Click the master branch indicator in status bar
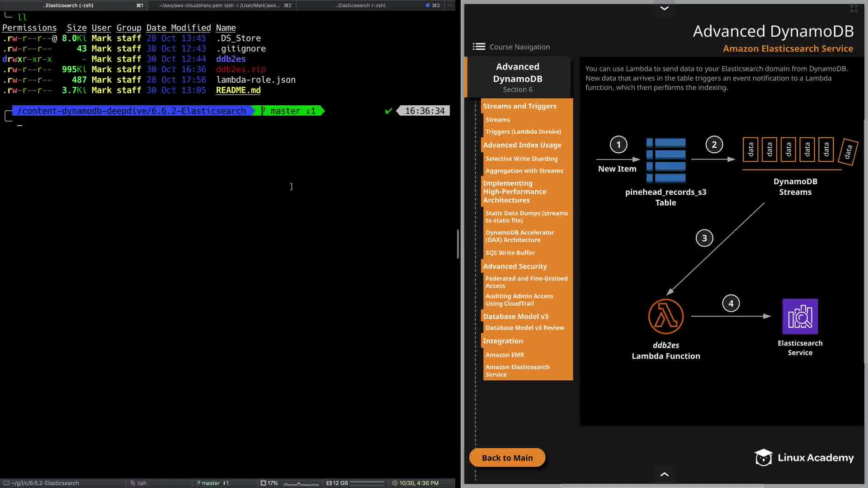The width and height of the screenshot is (868, 488). [212, 483]
